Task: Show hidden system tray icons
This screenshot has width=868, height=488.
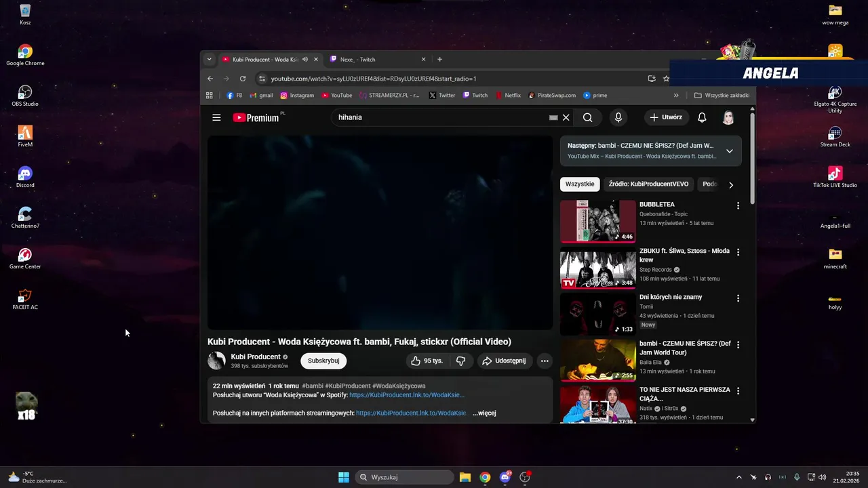Action: (739, 477)
